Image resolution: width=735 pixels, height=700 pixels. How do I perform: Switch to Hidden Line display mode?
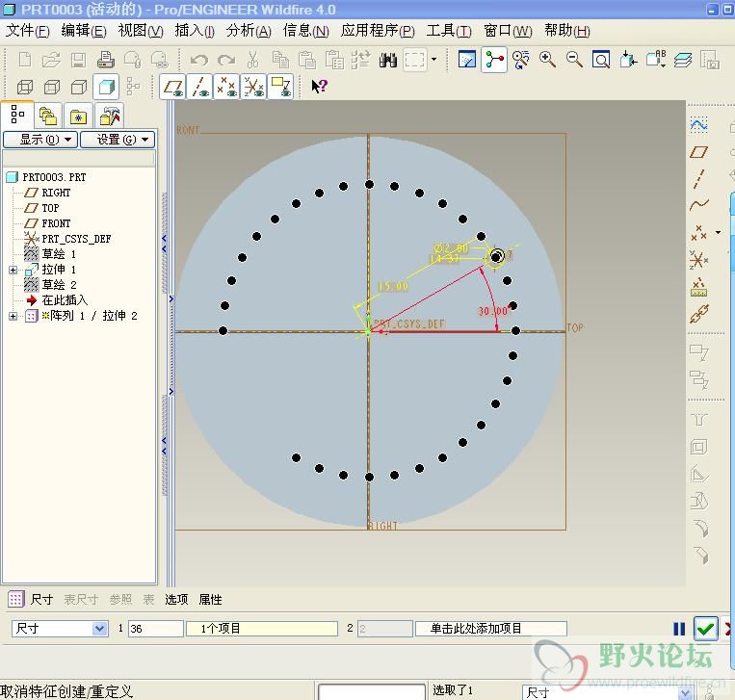point(52,87)
